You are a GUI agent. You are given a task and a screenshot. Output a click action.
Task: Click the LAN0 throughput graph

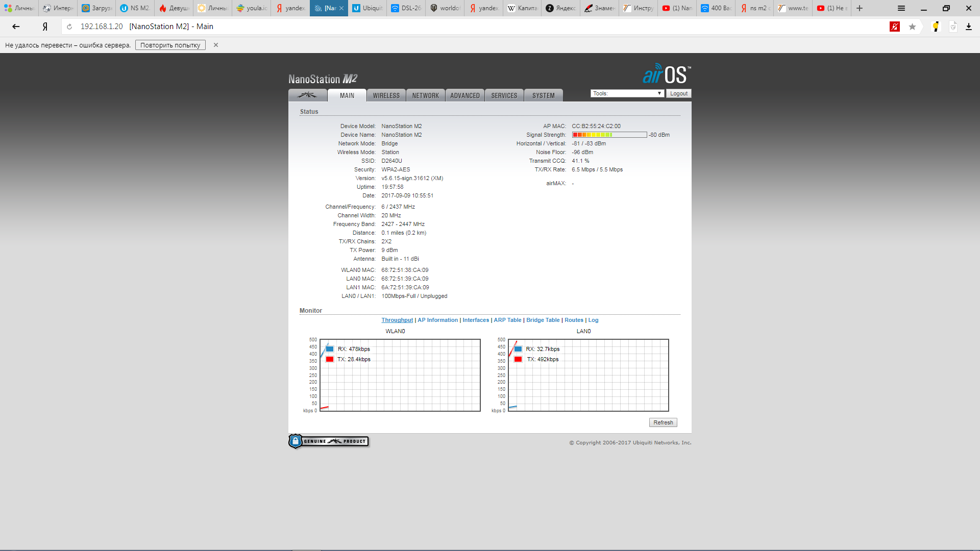(589, 375)
